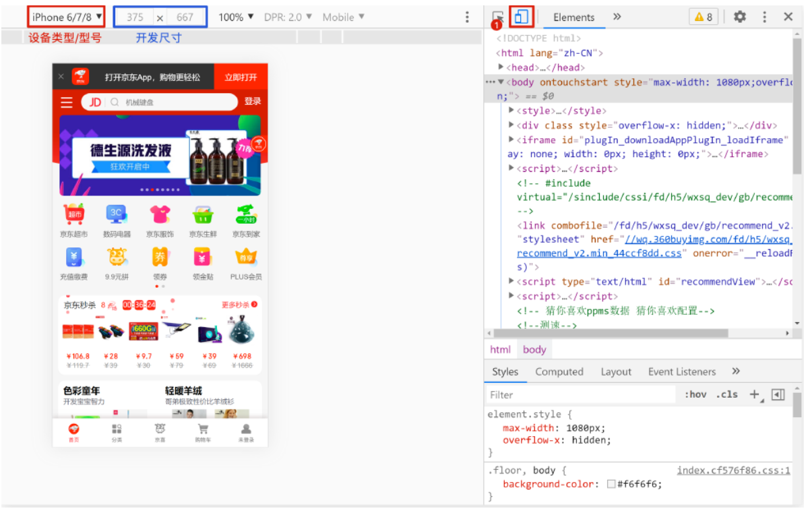Viewport: 812px width, 517px height.
Task: Toggle the computed styles sidebar icon
Action: 778,395
